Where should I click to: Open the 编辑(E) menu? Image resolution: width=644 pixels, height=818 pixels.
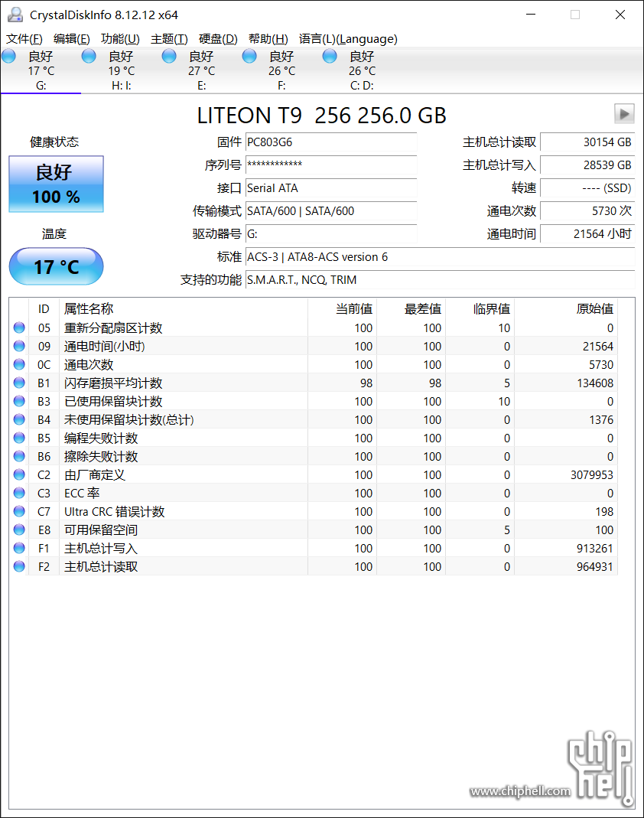(71, 39)
